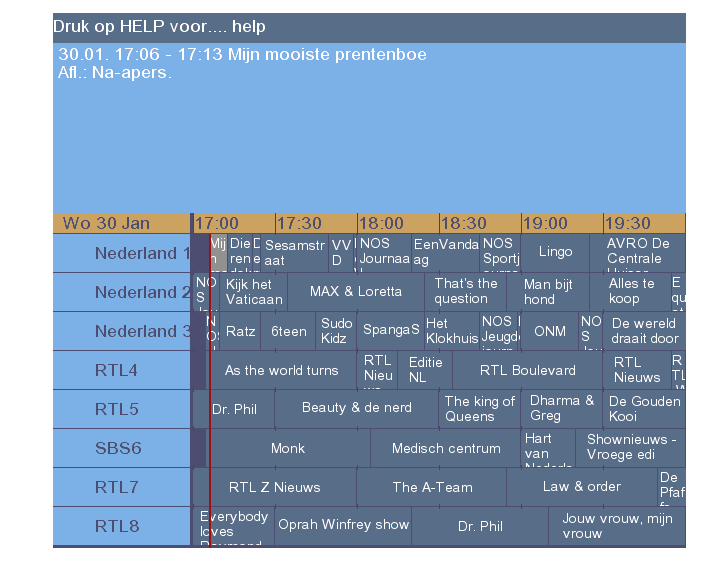Viewport: 720px width, 576px height.
Task: Select the Lingo programme
Action: [x=555, y=253]
